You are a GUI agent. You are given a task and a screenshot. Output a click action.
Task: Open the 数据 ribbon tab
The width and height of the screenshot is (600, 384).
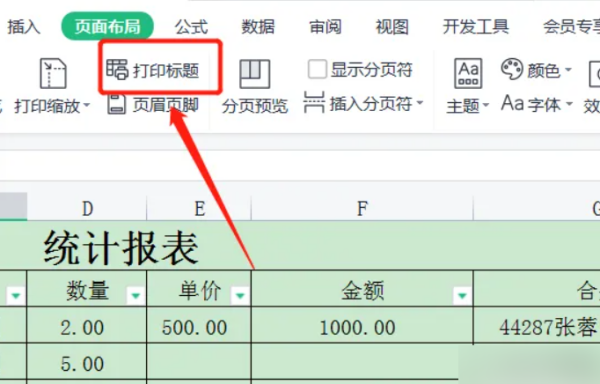pos(258,26)
